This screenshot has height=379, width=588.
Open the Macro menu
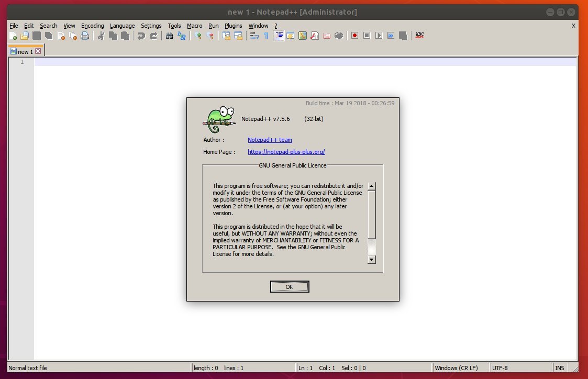(195, 26)
